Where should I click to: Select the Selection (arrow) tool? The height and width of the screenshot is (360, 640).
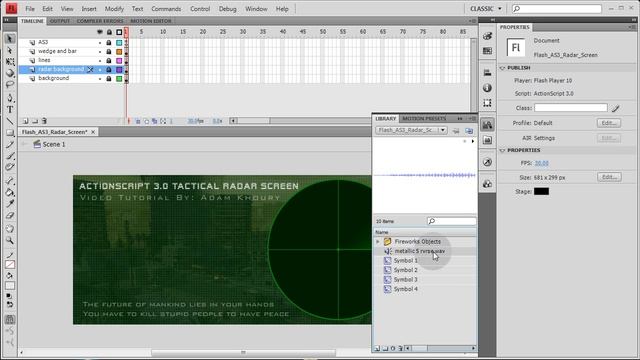[10, 39]
